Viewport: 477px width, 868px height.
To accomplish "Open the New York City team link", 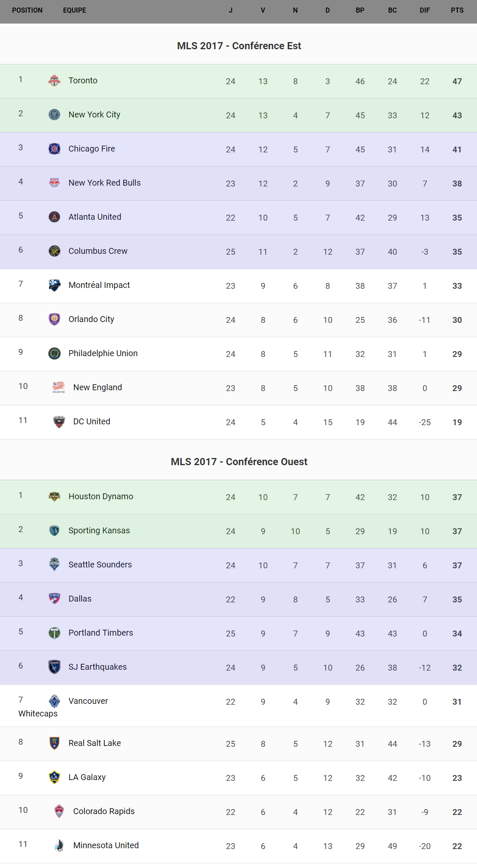I will [94, 114].
